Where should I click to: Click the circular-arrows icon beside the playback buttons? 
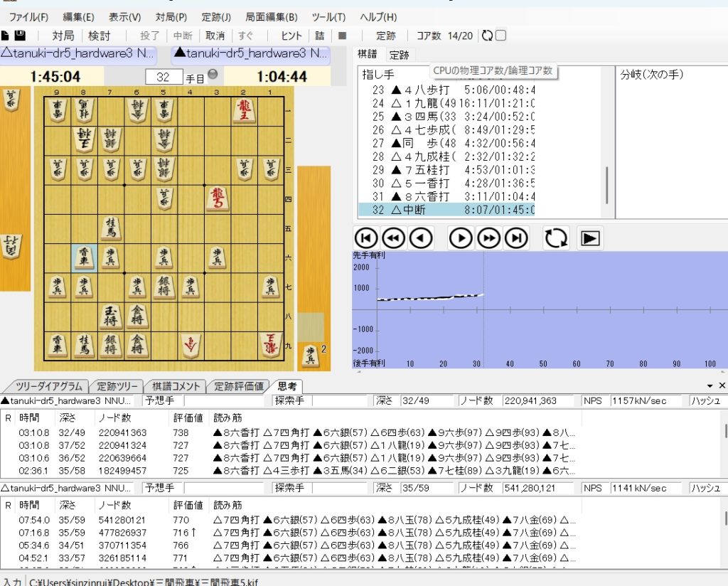tap(556, 238)
